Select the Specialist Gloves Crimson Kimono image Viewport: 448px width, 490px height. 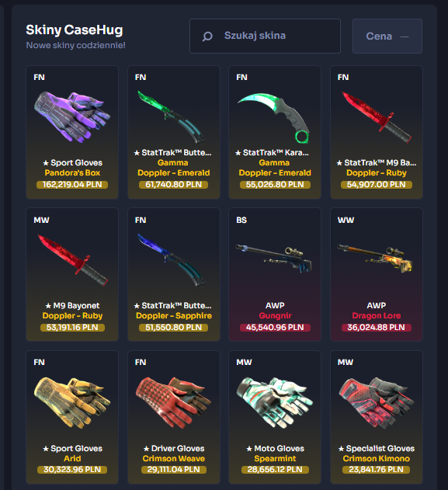pyautogui.click(x=377, y=402)
